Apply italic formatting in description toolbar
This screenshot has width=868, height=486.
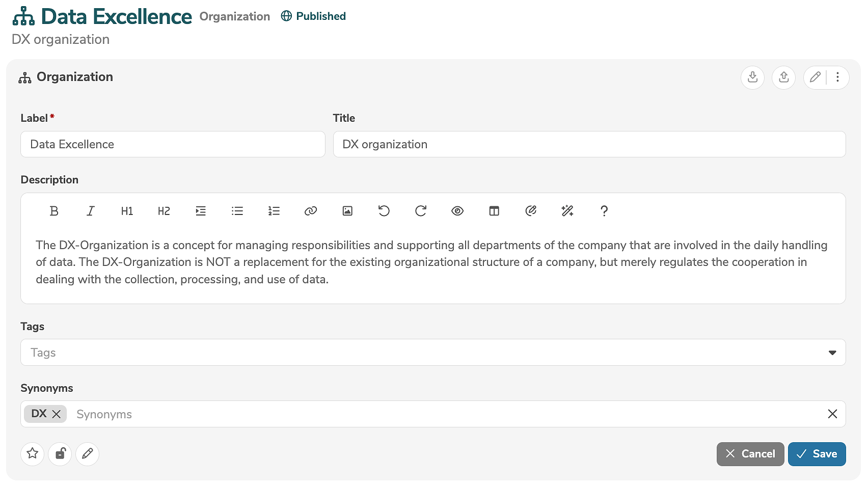[x=91, y=211]
